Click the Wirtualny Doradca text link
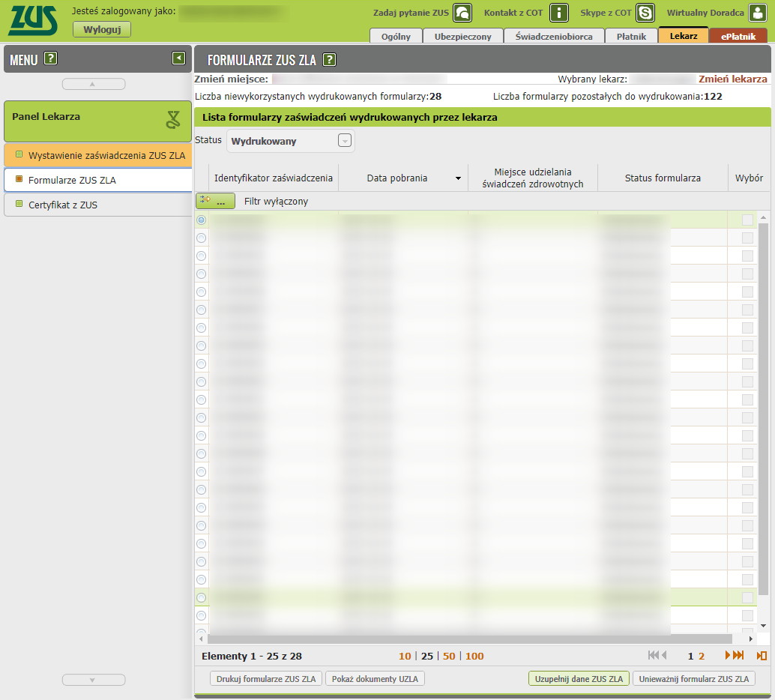Viewport: 775px width, 700px height. click(705, 13)
